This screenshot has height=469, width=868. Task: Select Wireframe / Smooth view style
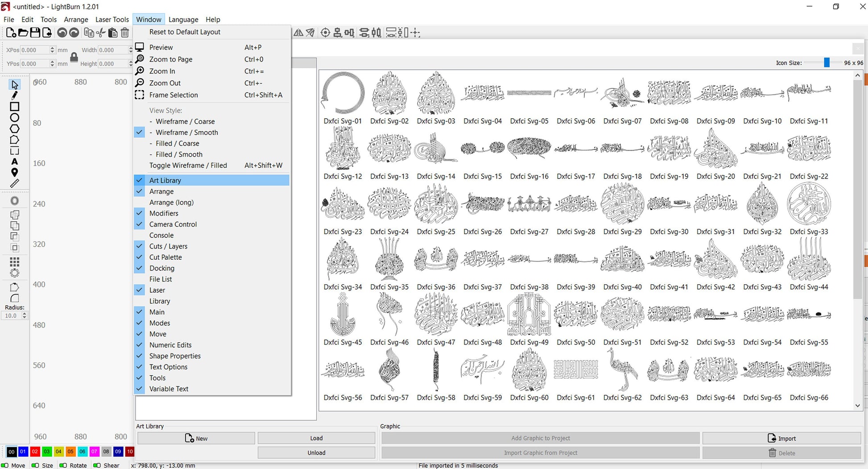(x=187, y=133)
